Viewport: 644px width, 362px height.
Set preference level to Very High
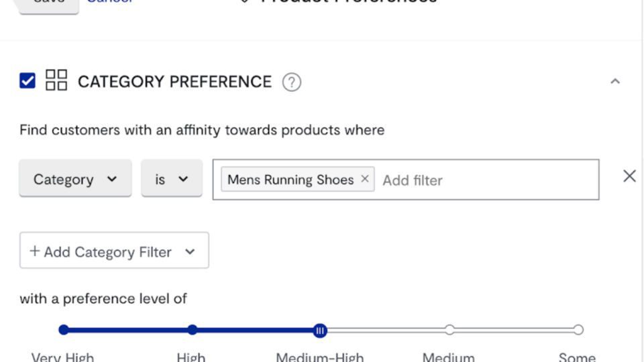(x=64, y=330)
